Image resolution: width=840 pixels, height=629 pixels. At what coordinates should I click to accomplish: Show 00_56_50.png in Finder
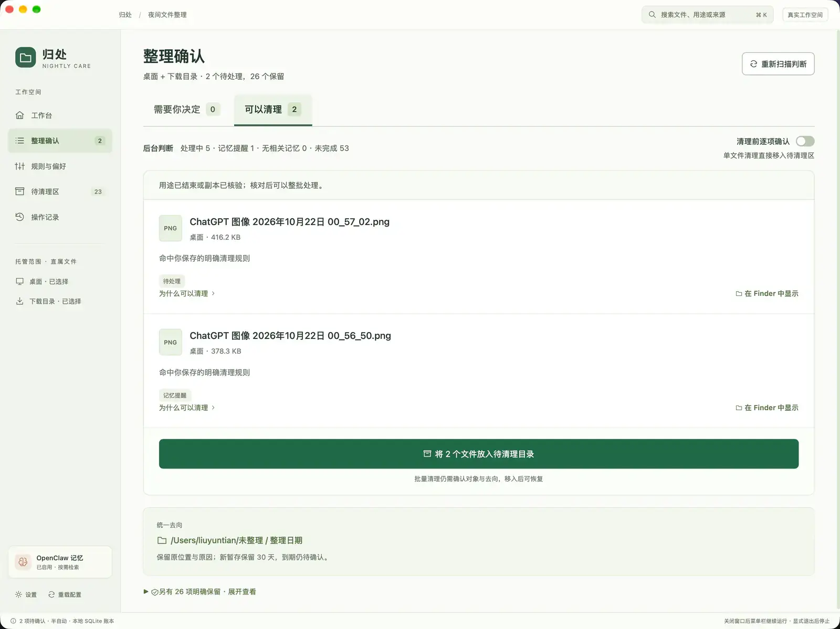pos(767,408)
